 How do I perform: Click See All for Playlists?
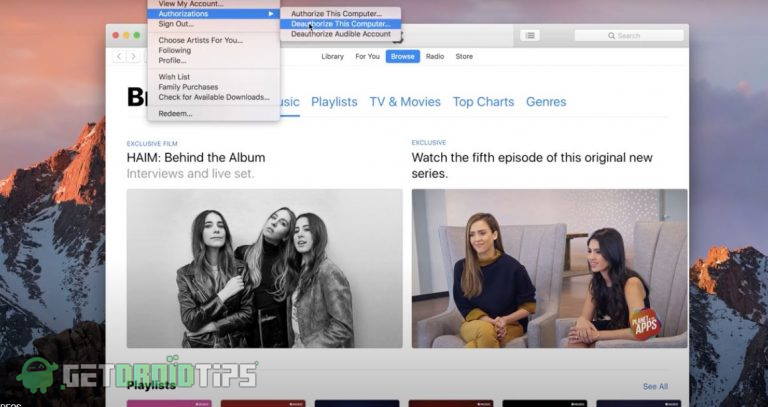pos(655,386)
